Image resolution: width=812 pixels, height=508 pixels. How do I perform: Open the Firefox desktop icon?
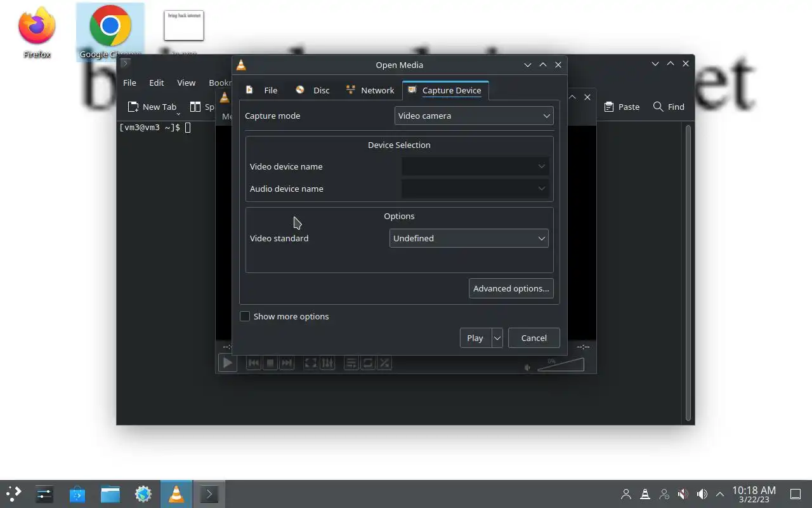point(37,33)
